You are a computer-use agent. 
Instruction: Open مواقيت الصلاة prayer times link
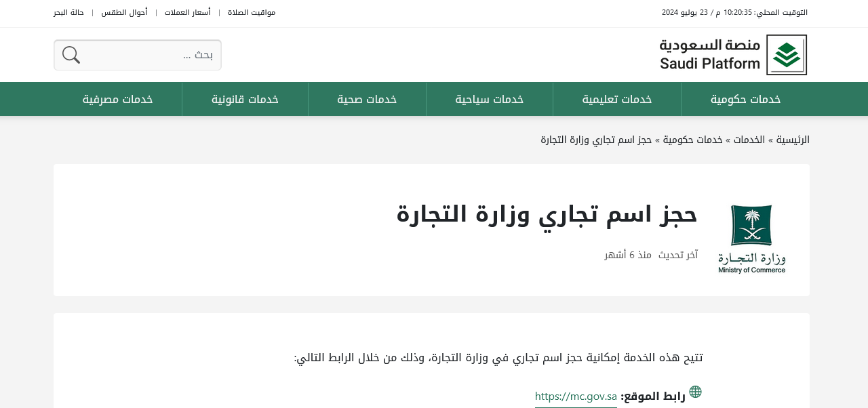point(252,12)
